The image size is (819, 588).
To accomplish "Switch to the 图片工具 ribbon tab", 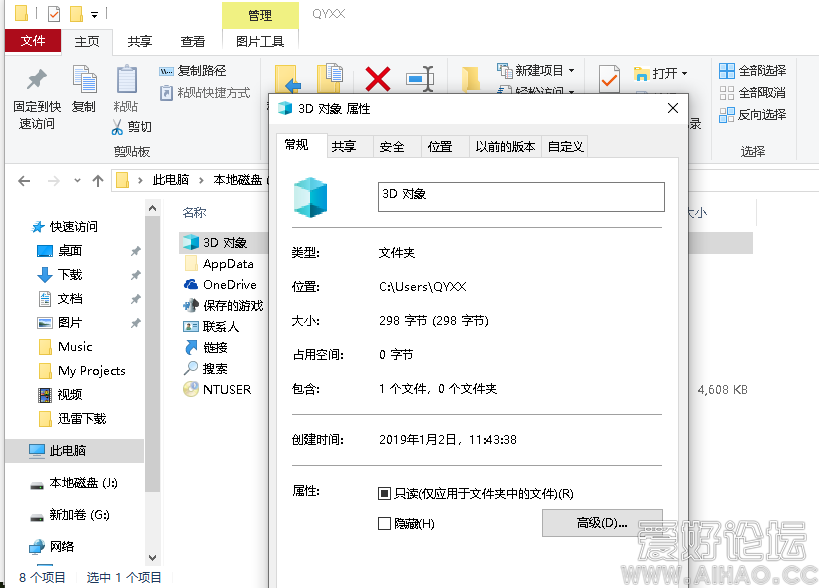I will click(x=260, y=41).
